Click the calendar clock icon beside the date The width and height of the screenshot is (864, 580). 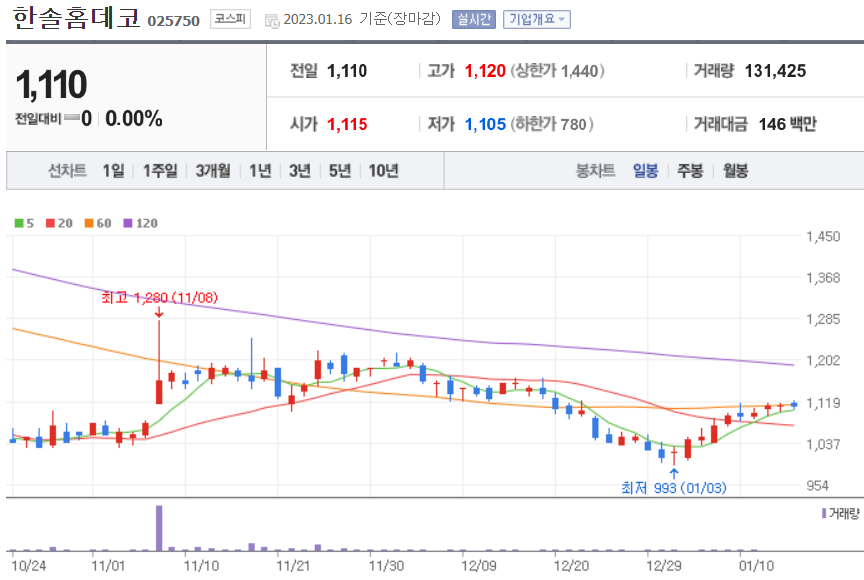[x=272, y=21]
